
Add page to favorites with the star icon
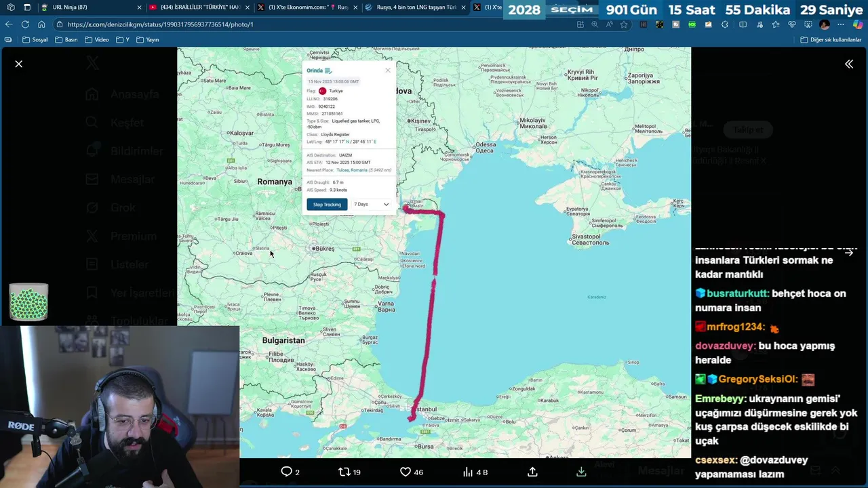pos(624,24)
